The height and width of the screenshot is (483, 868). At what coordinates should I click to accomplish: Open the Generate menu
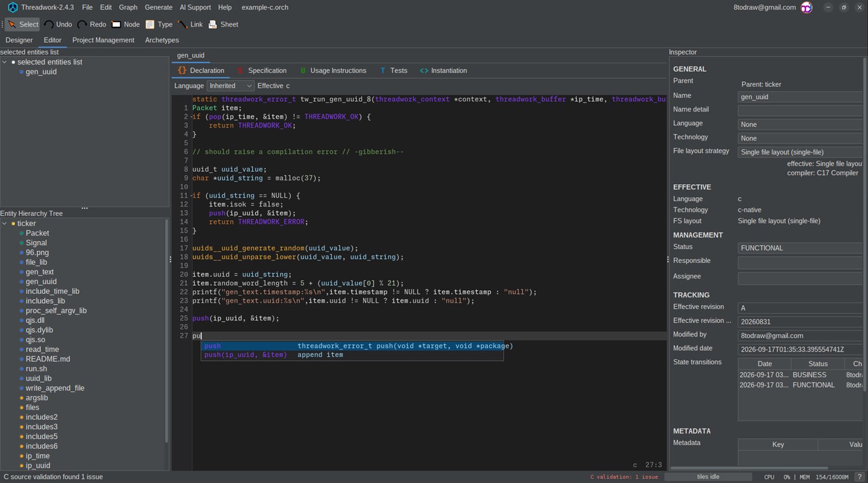coord(158,7)
